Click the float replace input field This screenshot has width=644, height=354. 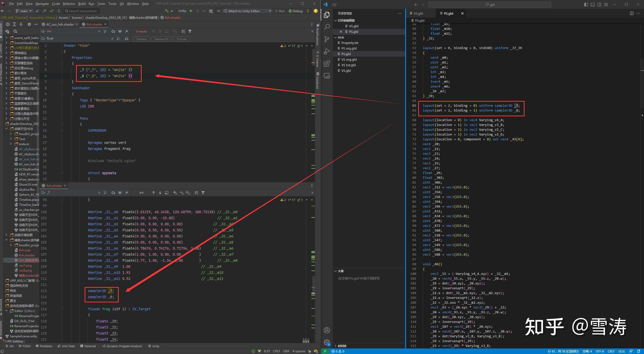[76, 38]
